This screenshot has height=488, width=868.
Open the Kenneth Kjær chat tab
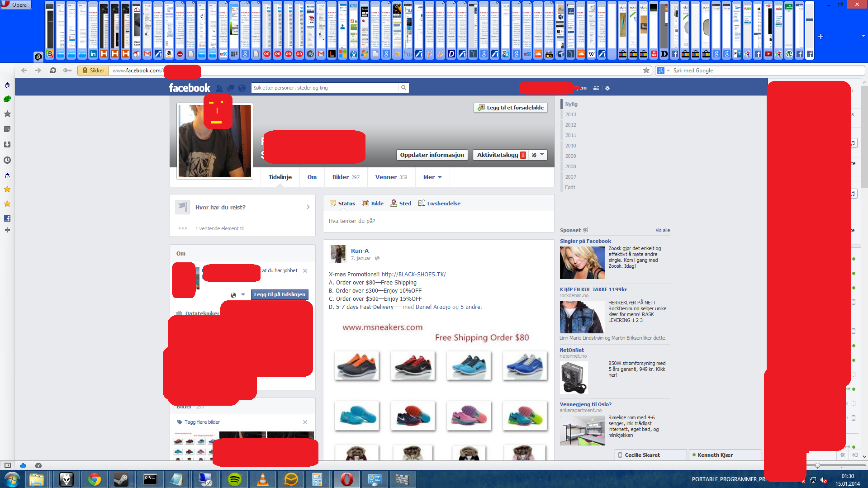click(x=725, y=455)
